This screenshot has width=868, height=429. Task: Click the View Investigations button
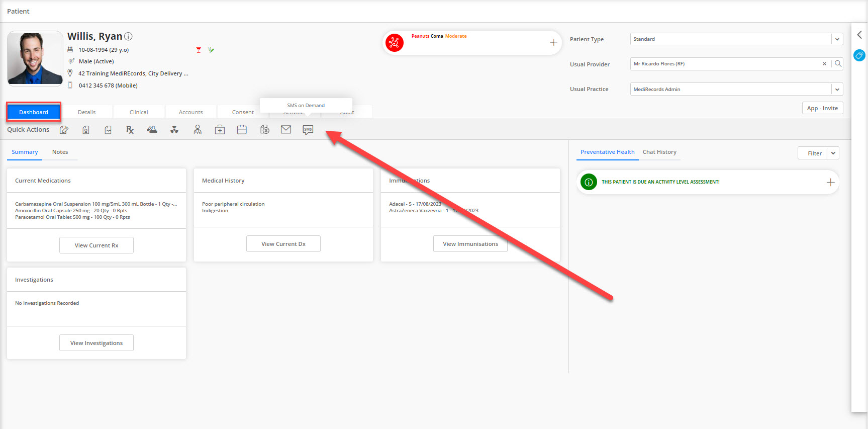97,343
